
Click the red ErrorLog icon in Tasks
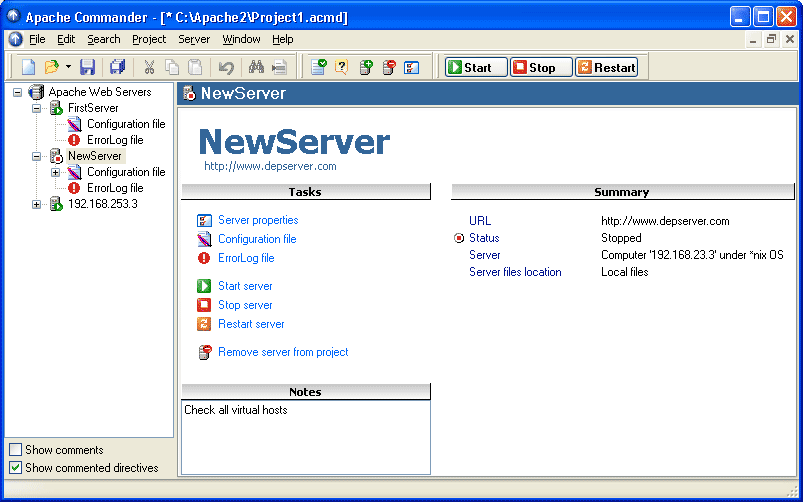click(x=204, y=258)
